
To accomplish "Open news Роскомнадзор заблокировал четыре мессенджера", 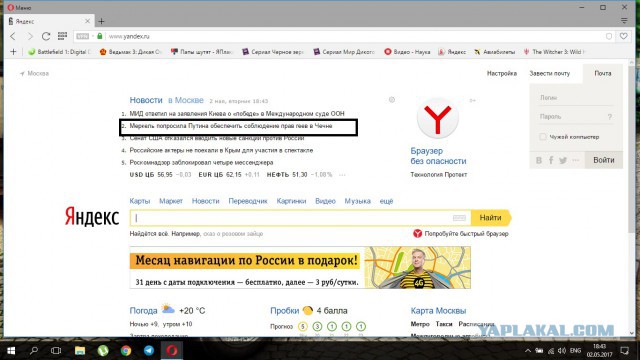I will click(x=201, y=162).
